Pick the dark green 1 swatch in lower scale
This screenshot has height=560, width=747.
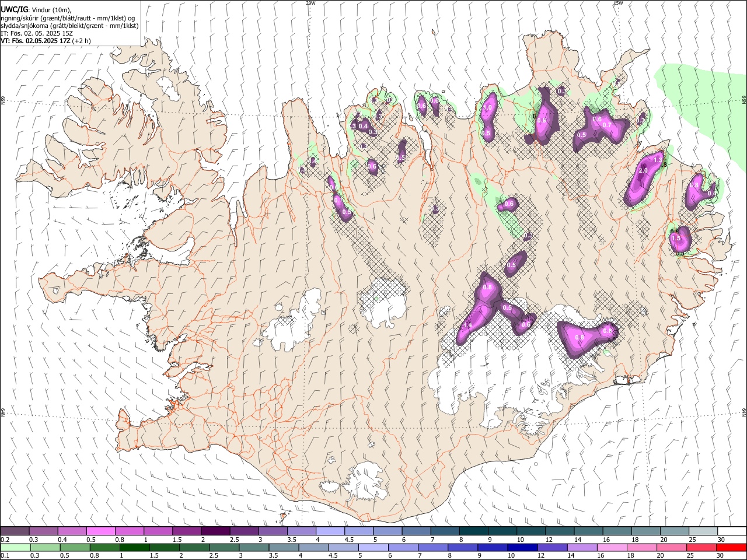point(134,547)
